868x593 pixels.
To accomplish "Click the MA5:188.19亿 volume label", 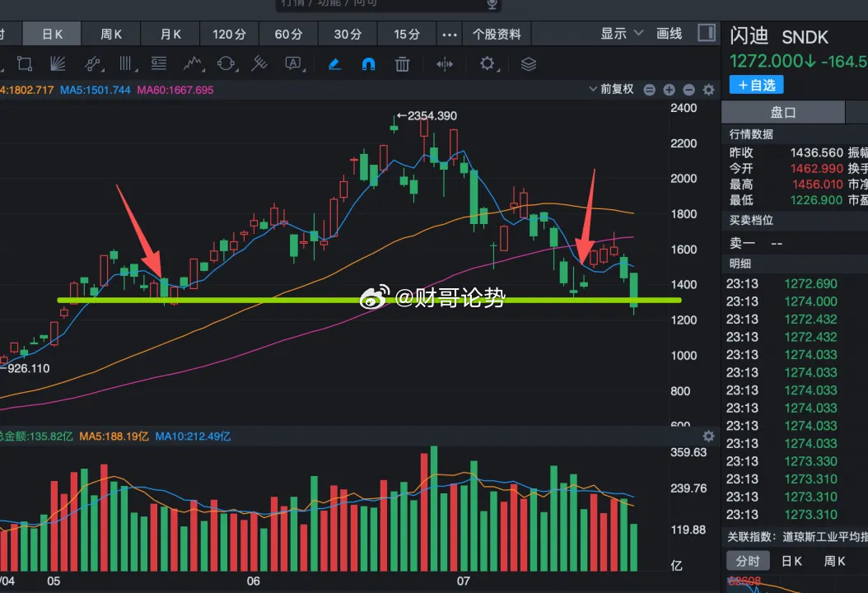I will click(x=114, y=437).
